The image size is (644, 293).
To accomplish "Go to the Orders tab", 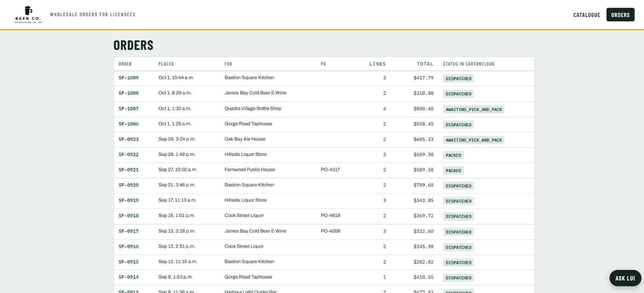I will tap(620, 15).
